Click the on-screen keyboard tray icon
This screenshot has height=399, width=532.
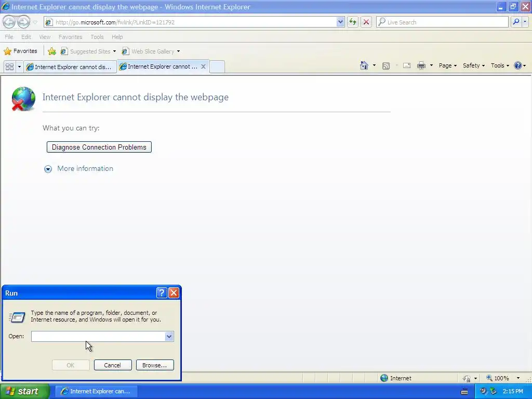pos(465,392)
